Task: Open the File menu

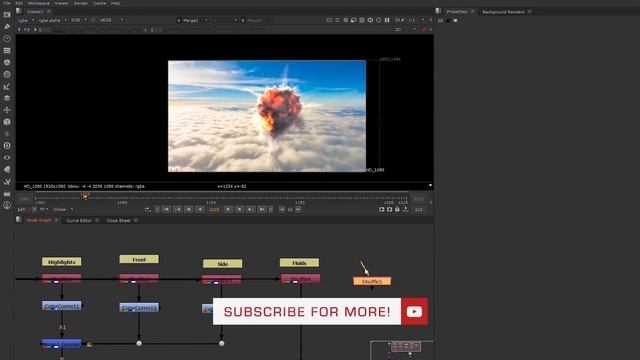Action: (x=7, y=3)
